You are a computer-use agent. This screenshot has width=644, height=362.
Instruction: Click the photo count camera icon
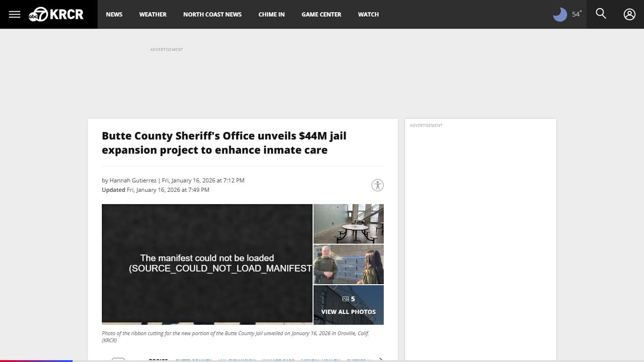pyautogui.click(x=346, y=298)
